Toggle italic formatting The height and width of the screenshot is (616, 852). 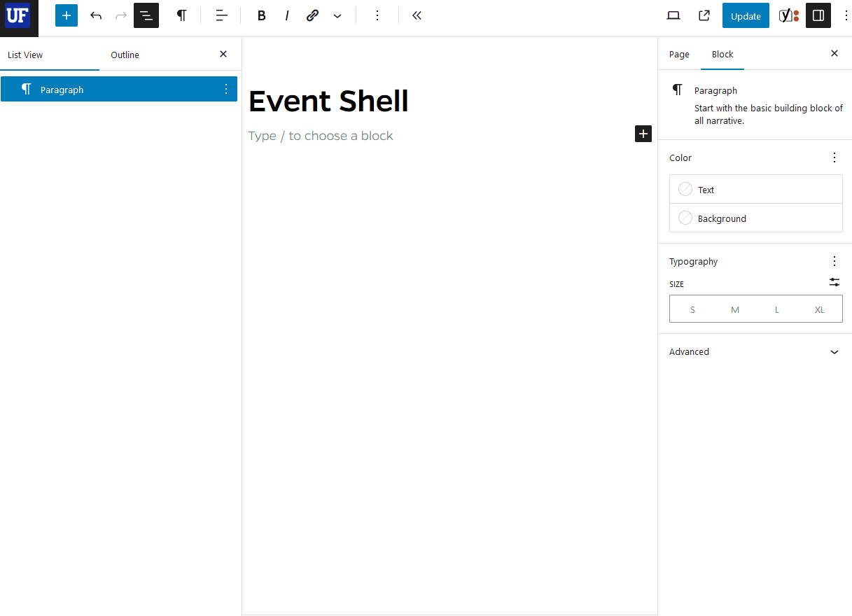pyautogui.click(x=287, y=15)
